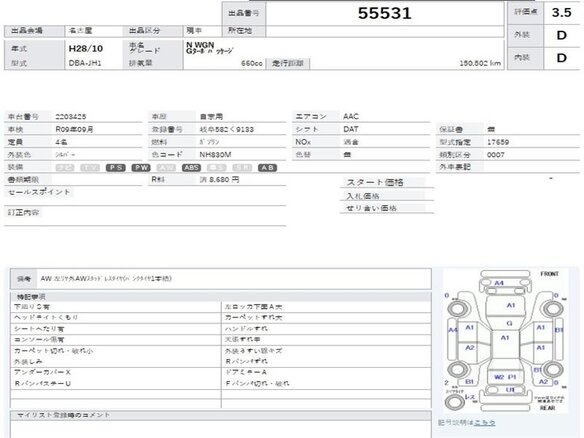584x438 pixels.
Task: Click registration number 岐阜582く9133
Action: 226,129
